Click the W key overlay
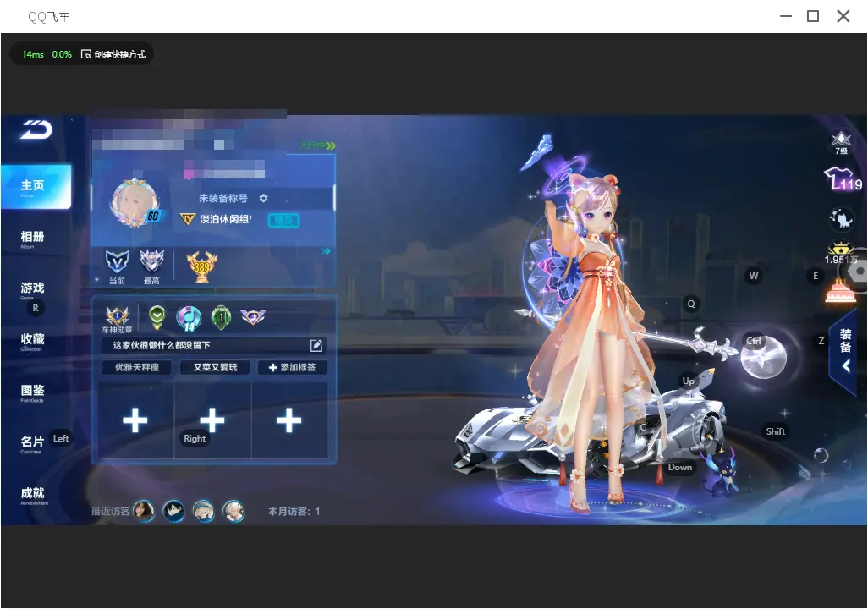The height and width of the screenshot is (609, 868). (x=754, y=277)
